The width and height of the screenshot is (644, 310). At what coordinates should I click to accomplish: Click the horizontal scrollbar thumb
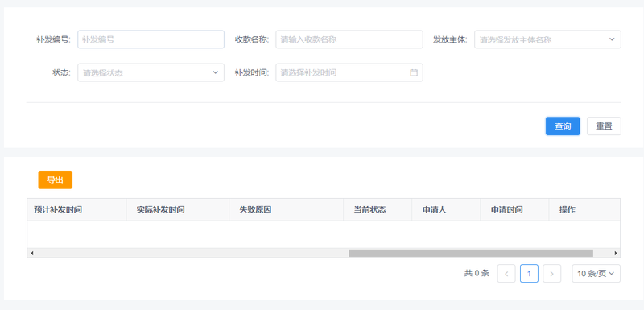471,253
